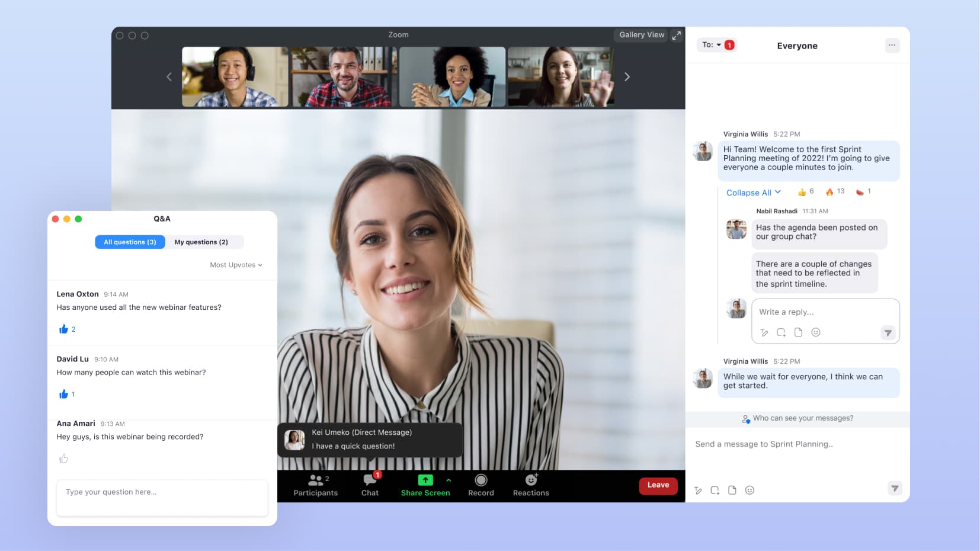Leave the meeting

coord(658,485)
